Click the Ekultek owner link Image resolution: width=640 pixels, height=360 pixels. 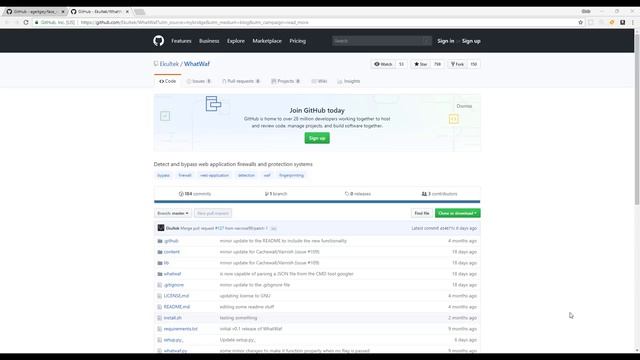[169, 64]
